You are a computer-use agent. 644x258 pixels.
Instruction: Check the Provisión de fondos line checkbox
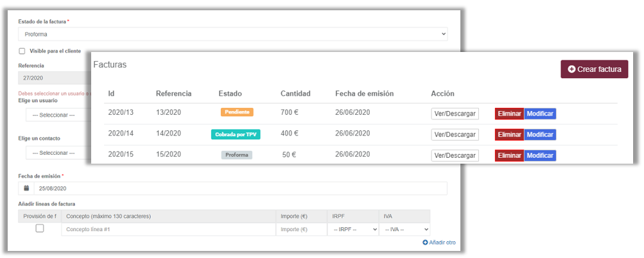point(39,228)
